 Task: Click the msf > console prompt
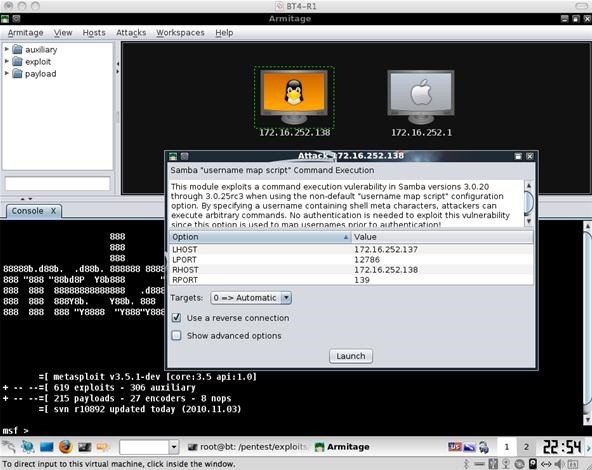(x=15, y=431)
